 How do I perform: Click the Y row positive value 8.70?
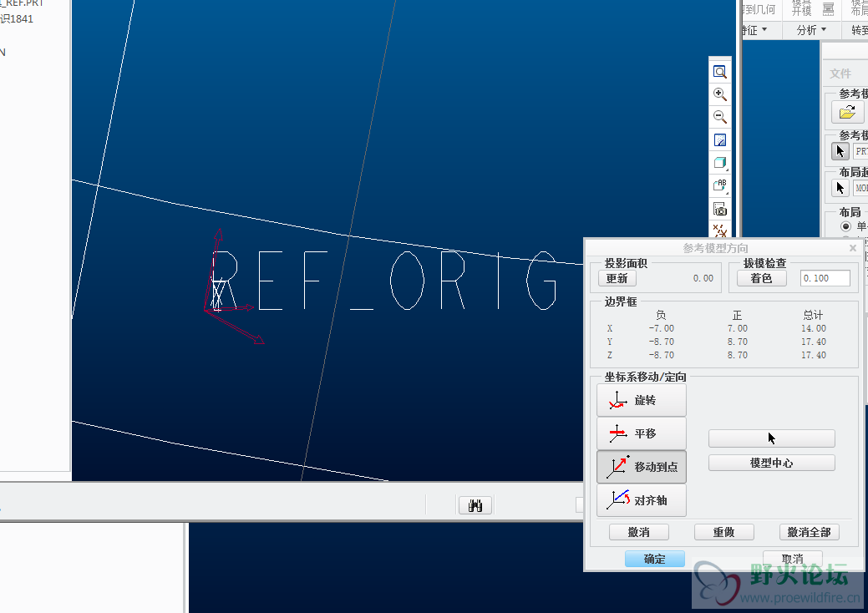[738, 342]
